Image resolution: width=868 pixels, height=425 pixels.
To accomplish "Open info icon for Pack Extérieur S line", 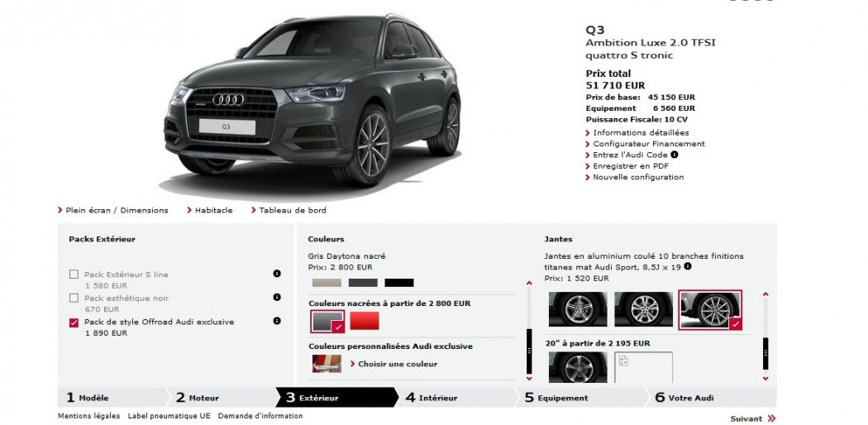I will pos(277,274).
